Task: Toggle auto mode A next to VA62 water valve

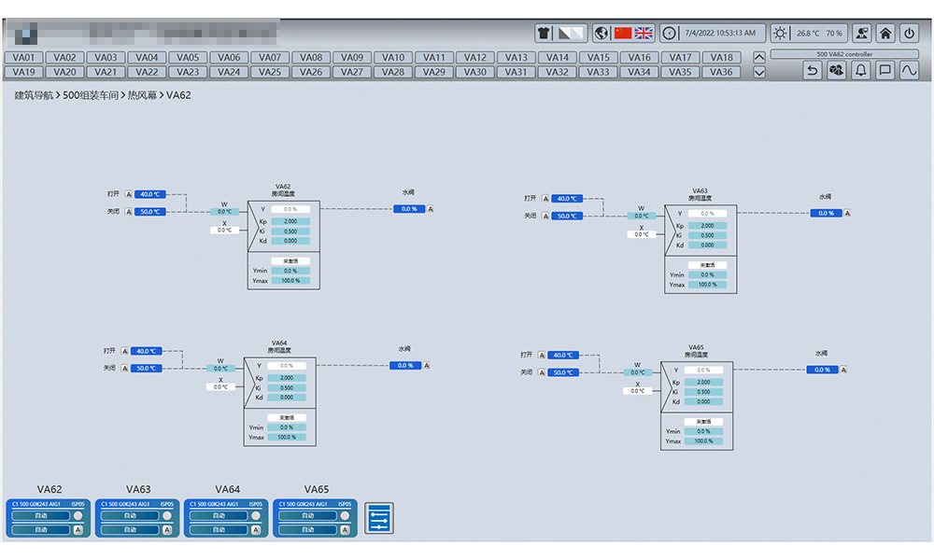Action: (431, 209)
